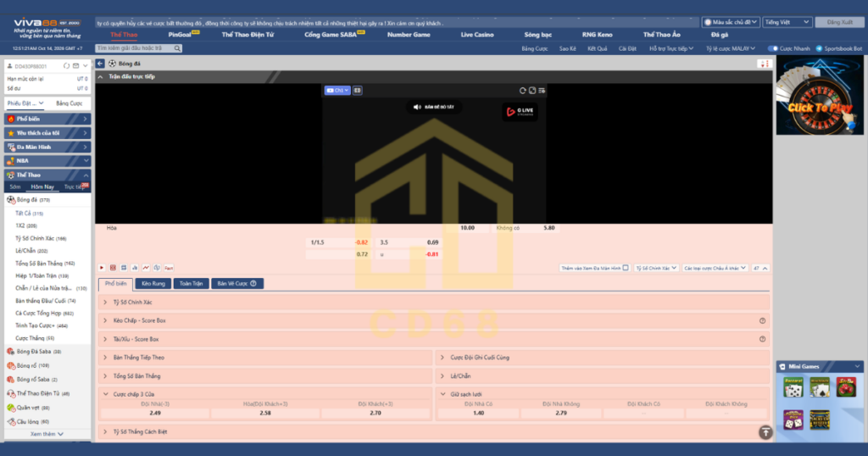This screenshot has width=868, height=456.
Task: Open Tỷ Số Chính Xác (166) in sidebar
Action: [41, 238]
